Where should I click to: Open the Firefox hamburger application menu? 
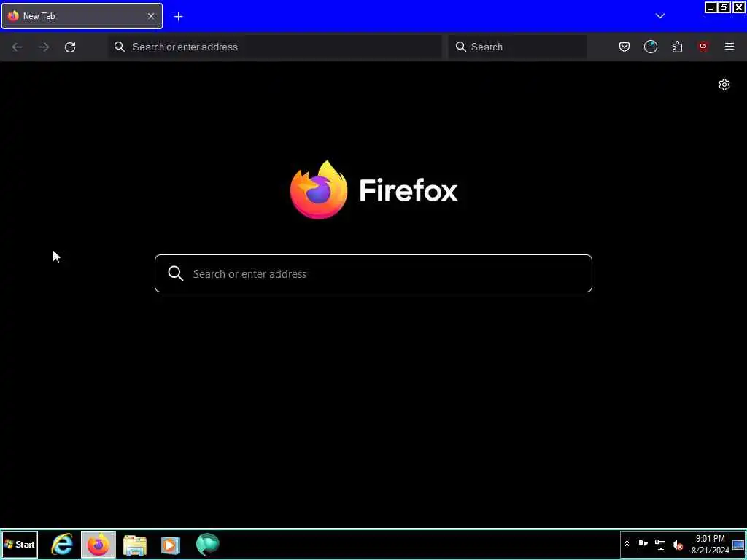coord(729,47)
